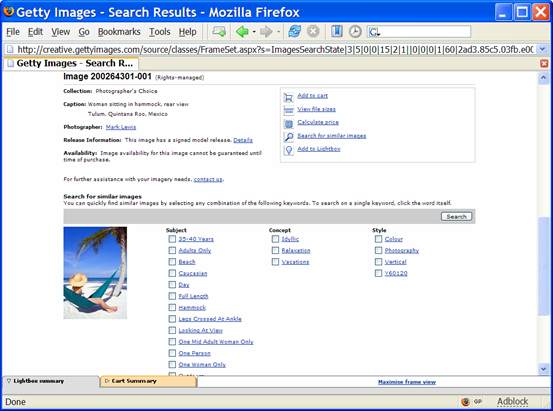Open the Edit menu

(x=35, y=32)
